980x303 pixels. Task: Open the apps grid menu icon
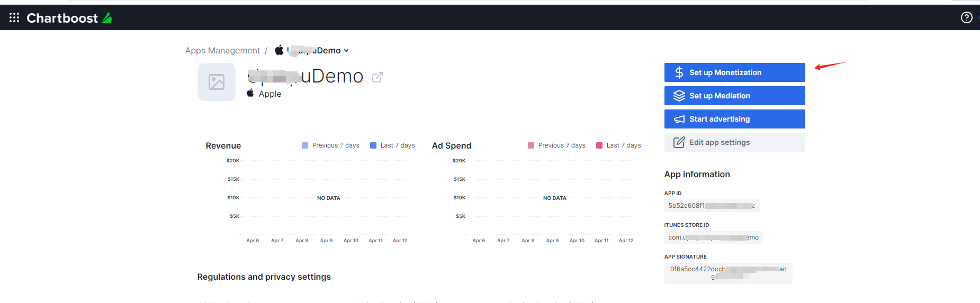pos(14,18)
